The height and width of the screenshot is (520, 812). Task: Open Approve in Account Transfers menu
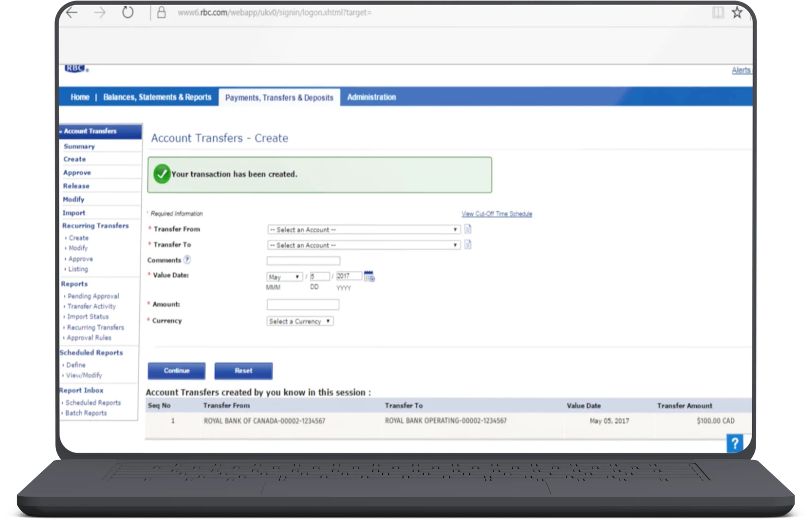pos(77,173)
